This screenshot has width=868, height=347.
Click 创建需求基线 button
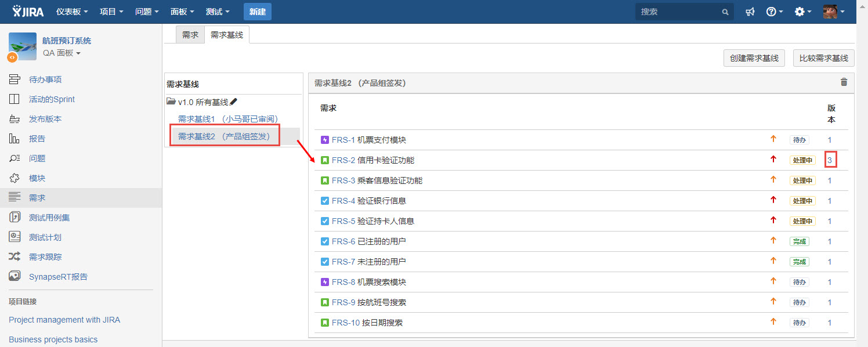pyautogui.click(x=754, y=58)
